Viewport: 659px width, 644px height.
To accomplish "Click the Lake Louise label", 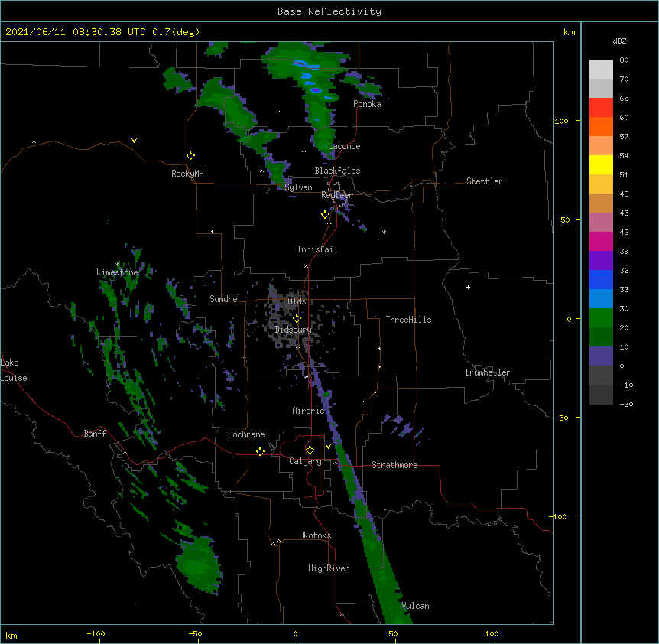I will (14, 370).
